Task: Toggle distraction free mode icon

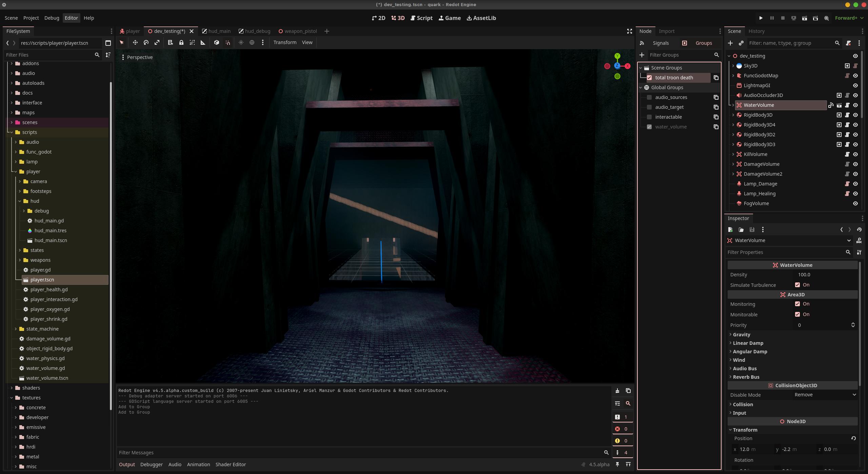Action: [630, 31]
